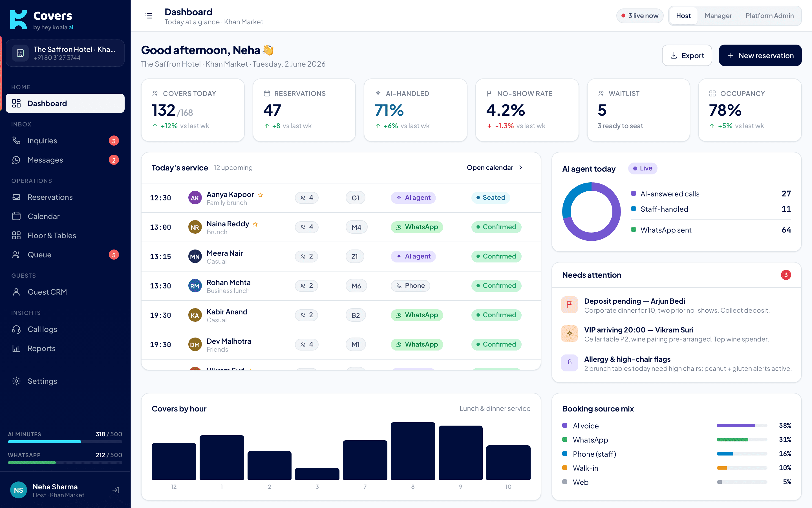
Task: Click the New reservation button
Action: pos(760,55)
